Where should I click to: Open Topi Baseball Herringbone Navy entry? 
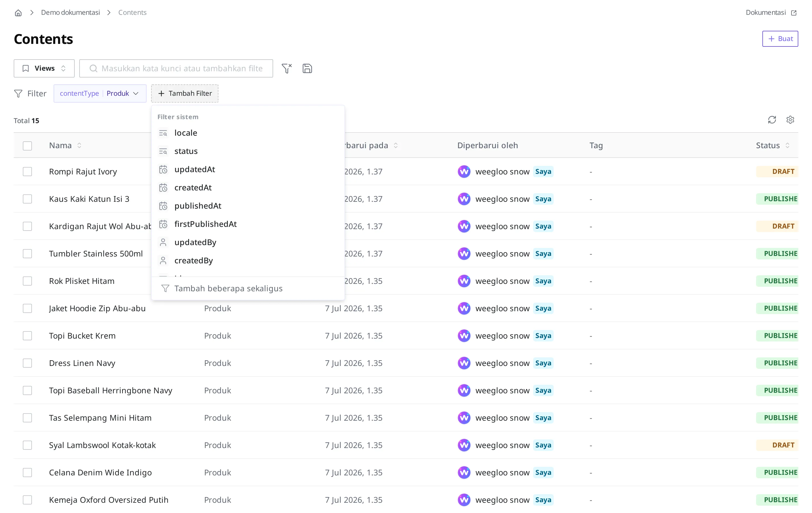111,391
